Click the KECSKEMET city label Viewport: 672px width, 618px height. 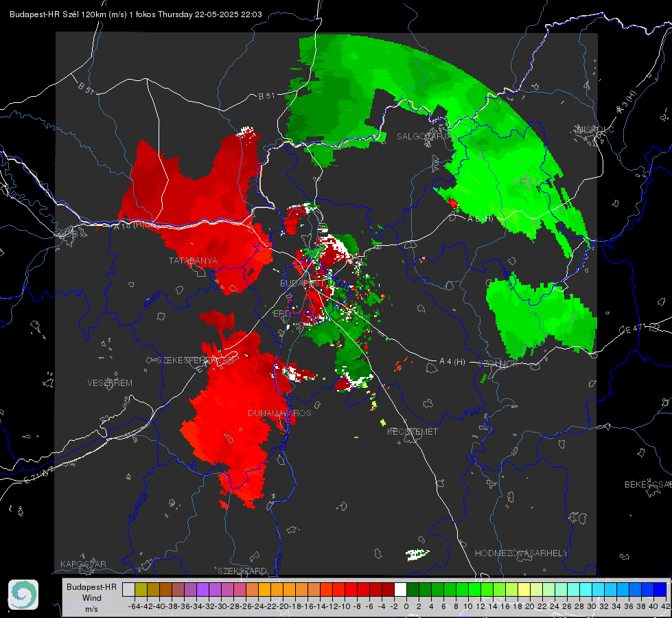(413, 432)
